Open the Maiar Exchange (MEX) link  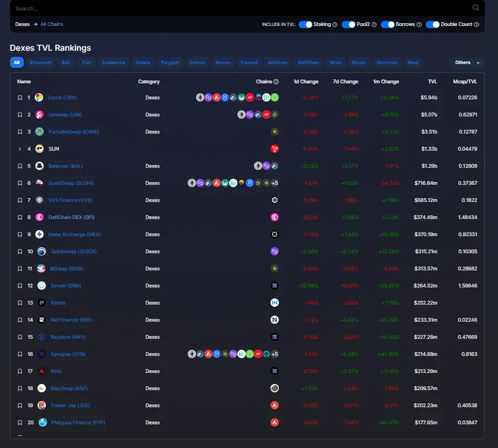pos(75,234)
